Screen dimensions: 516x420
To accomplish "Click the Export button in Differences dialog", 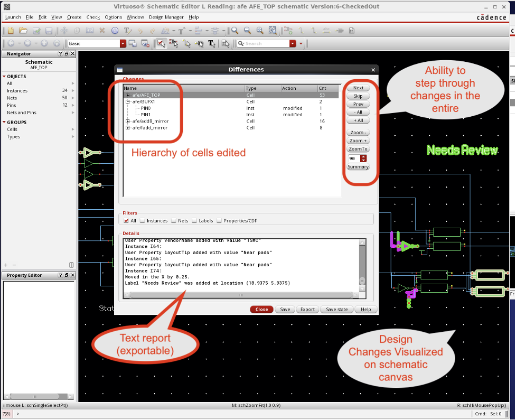I will click(307, 310).
